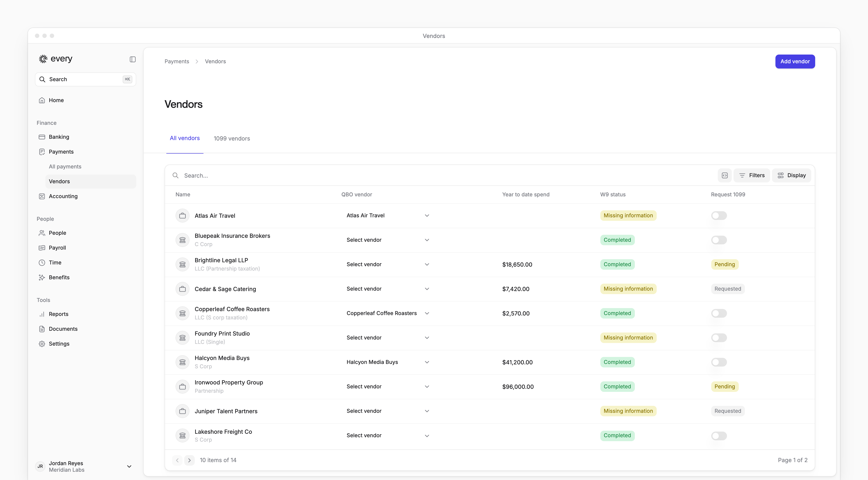Click the Halcyon Media Buys bank icon
The width and height of the screenshot is (868, 480).
(182, 362)
